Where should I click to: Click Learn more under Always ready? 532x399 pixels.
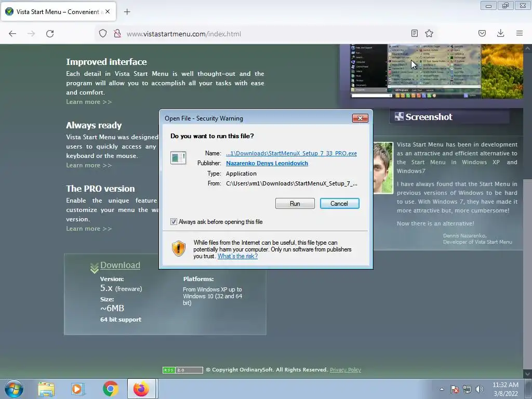pos(89,165)
